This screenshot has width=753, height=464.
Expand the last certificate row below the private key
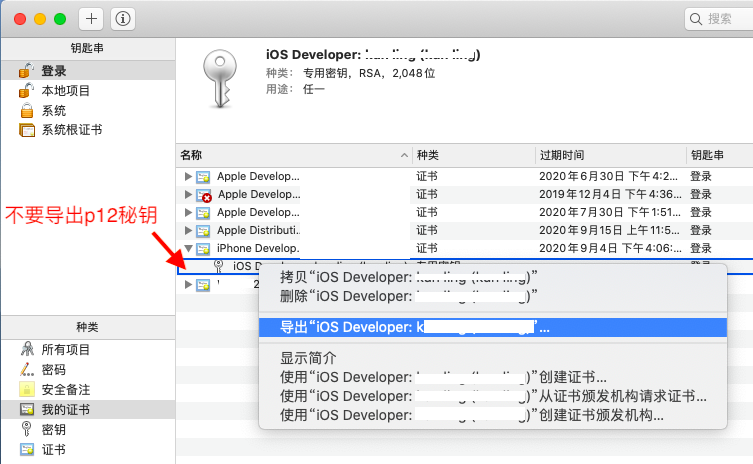188,284
